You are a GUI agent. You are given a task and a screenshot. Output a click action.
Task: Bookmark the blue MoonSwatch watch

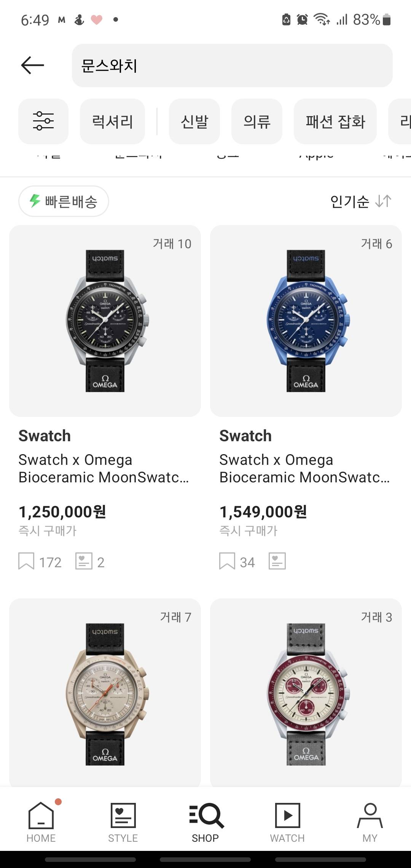pos(227,561)
